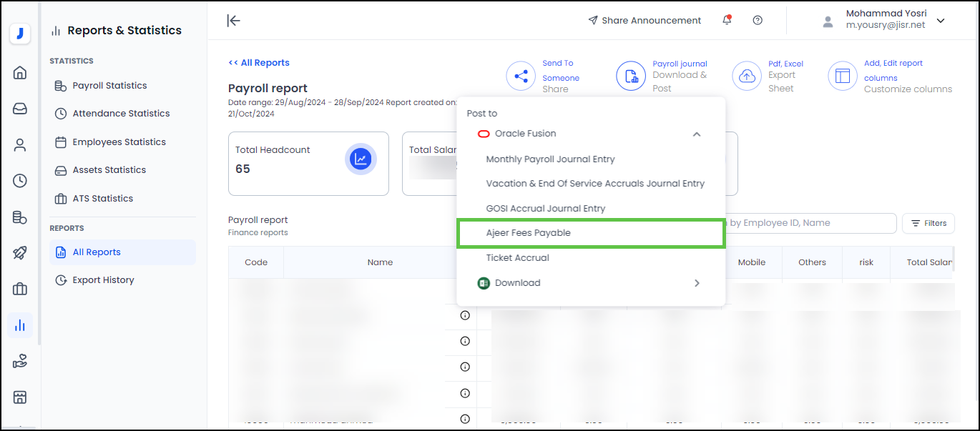Viewport: 980px width, 431px height.
Task: Collapse the Oracle Fusion submenu chevron
Action: [x=697, y=134]
